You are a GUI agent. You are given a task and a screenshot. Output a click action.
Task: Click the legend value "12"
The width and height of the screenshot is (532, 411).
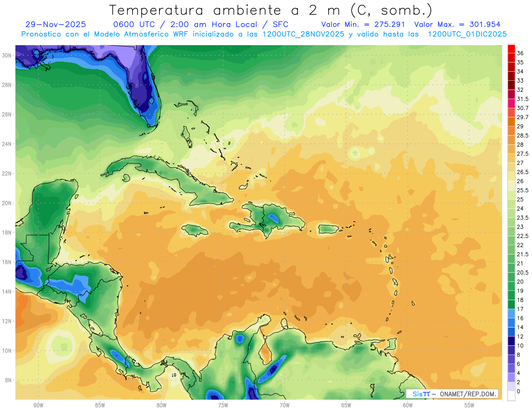(520, 336)
